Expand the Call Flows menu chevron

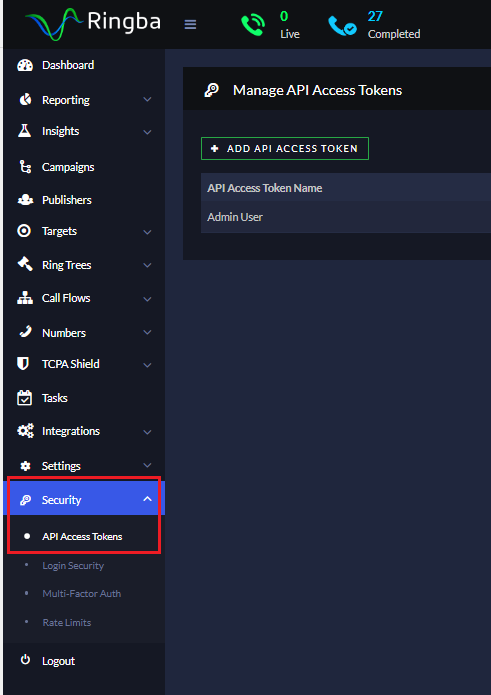pyautogui.click(x=148, y=299)
